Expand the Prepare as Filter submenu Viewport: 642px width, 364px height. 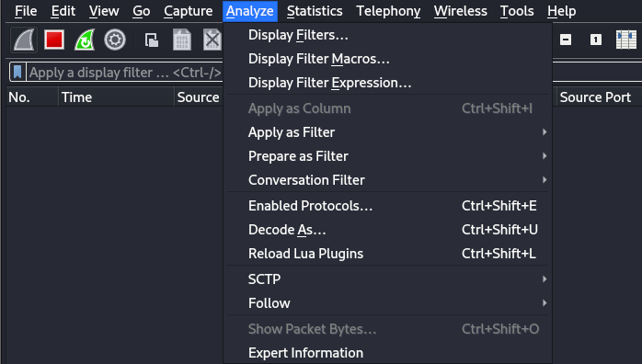(x=387, y=156)
